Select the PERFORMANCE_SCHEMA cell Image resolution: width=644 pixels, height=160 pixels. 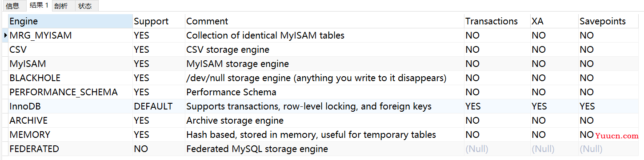pos(70,92)
